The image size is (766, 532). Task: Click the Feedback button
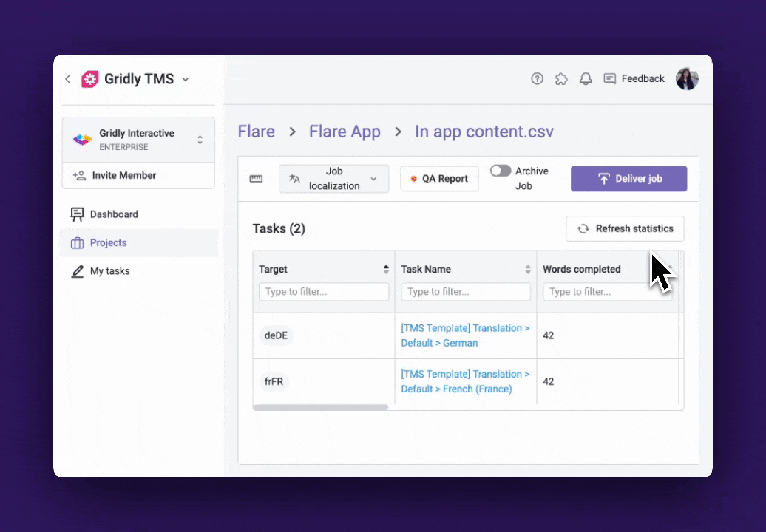pyautogui.click(x=634, y=78)
